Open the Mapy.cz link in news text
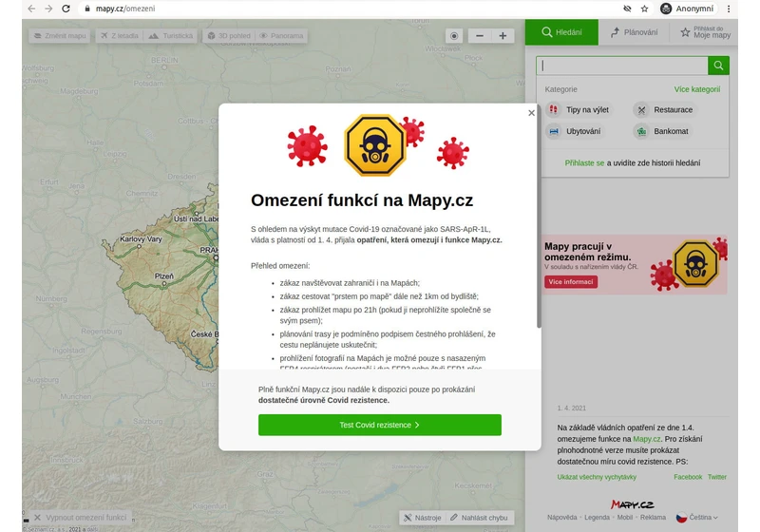This screenshot has width=760, height=532. tap(647, 439)
